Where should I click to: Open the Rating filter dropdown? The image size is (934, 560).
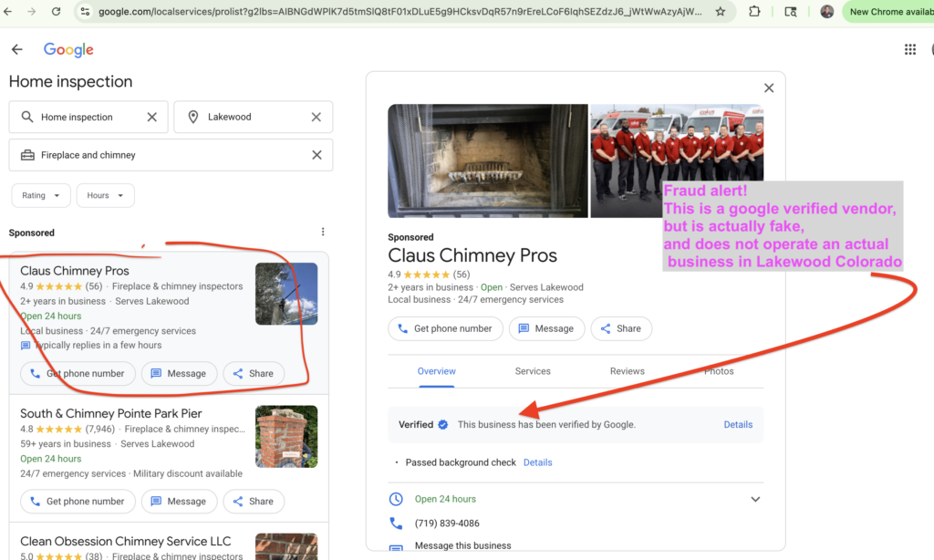pos(41,195)
